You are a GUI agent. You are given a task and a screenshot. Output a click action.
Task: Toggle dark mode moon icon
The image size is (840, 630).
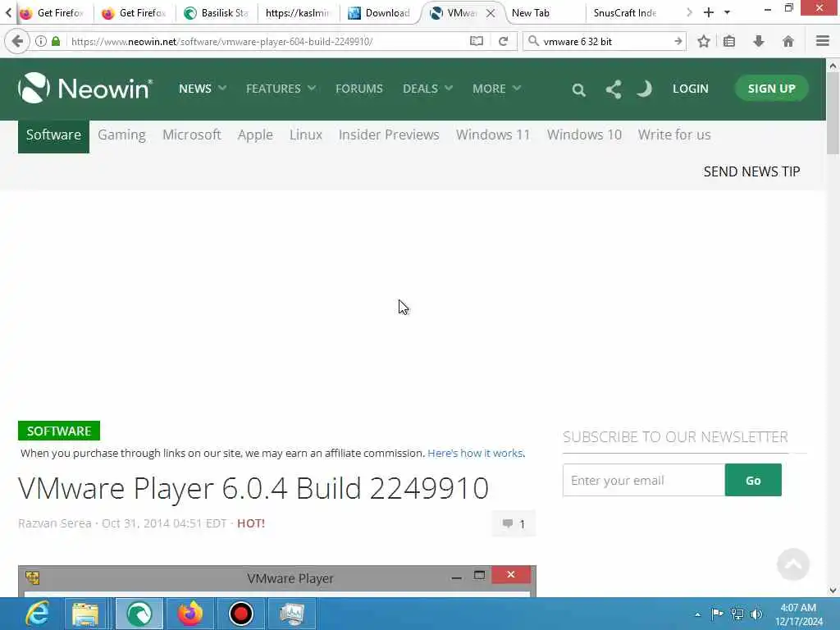[645, 89]
